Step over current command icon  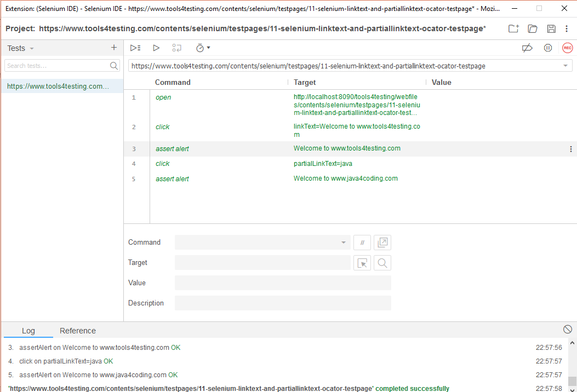176,48
